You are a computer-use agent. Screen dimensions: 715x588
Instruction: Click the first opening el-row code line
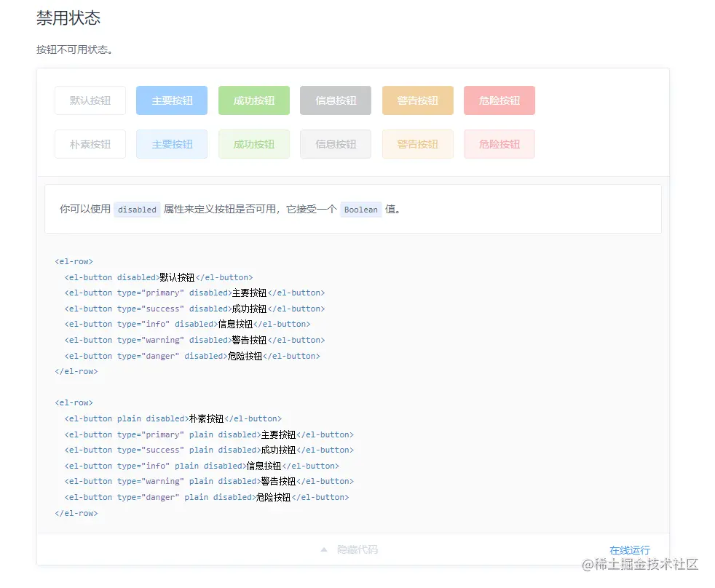[x=74, y=261]
